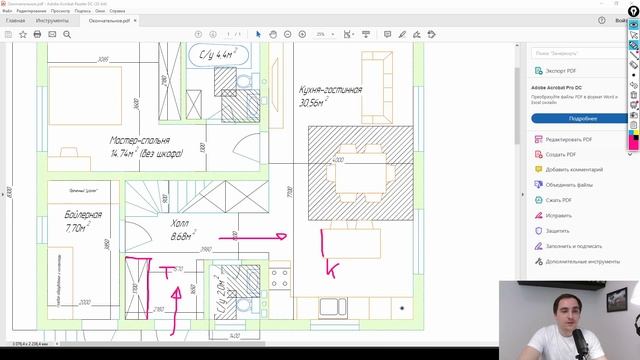
Task: Open the Окно menu
Action: 100,11
